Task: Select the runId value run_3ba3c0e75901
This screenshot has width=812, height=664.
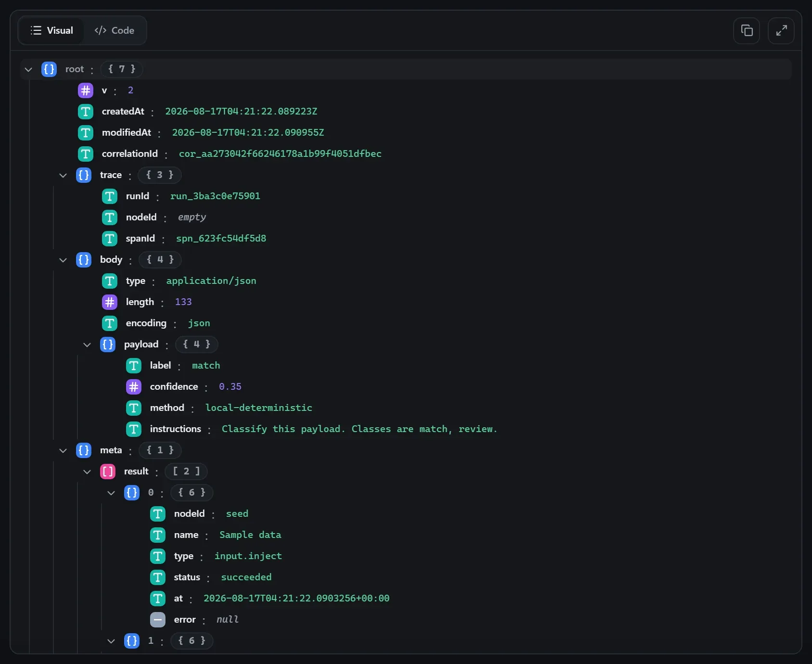Action: pos(215,196)
